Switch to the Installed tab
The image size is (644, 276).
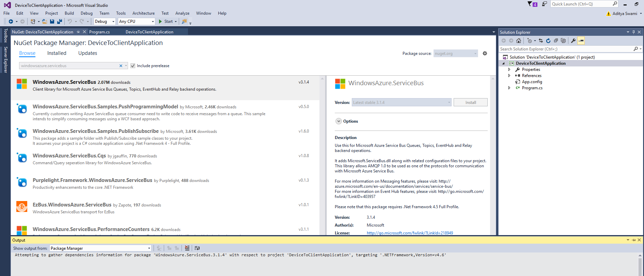[57, 53]
